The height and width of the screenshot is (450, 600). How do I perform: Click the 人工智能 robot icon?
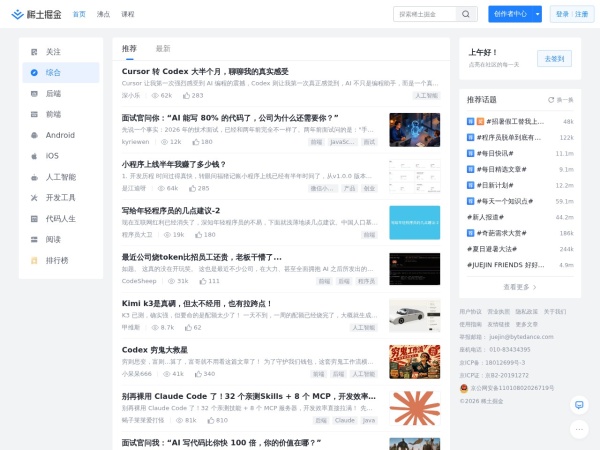tap(34, 177)
